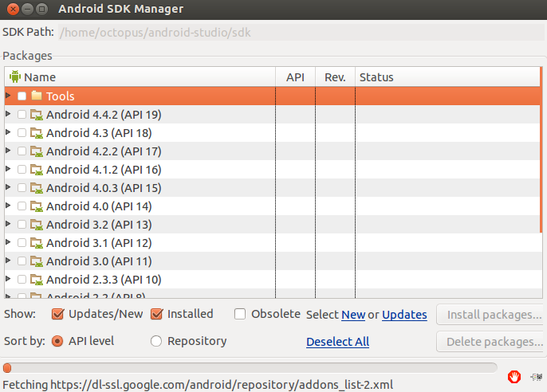
Task: Select the Tools row label
Action: [61, 96]
